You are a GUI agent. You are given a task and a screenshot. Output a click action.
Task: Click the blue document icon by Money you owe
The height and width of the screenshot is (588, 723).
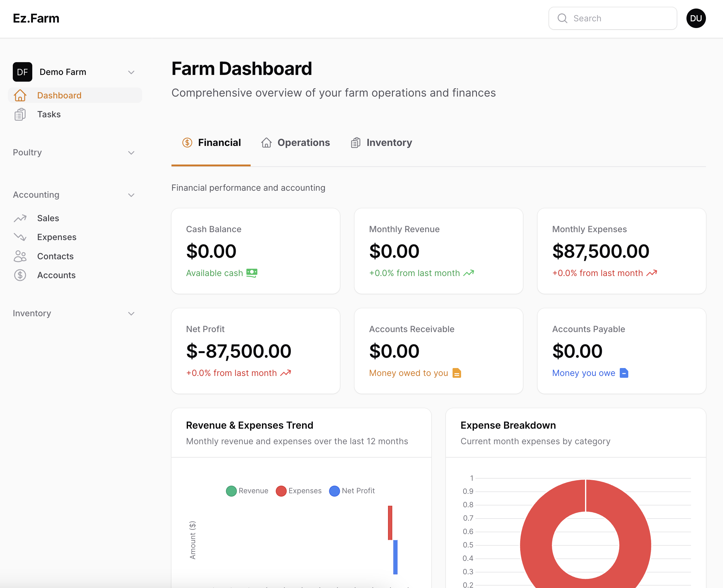point(624,373)
